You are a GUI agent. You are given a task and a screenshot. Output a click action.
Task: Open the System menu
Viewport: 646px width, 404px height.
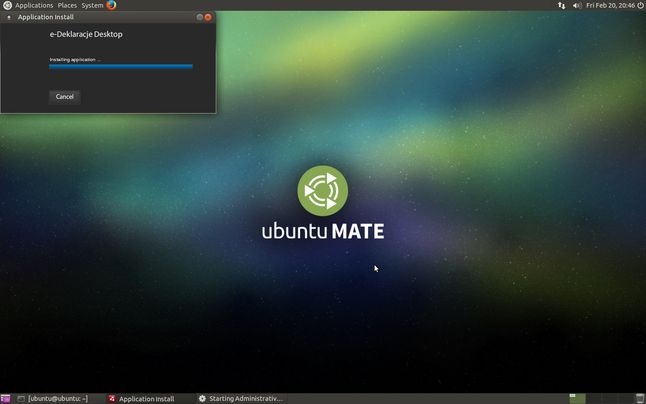92,5
